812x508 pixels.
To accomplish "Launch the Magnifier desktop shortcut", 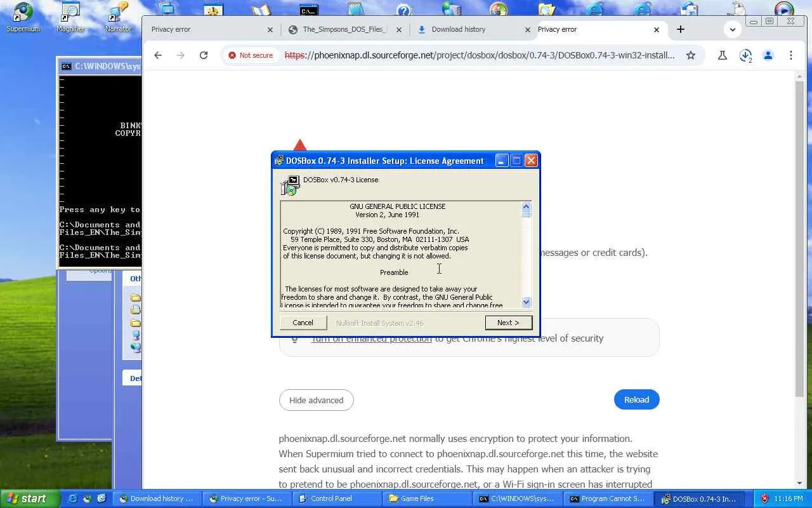I will pyautogui.click(x=70, y=17).
